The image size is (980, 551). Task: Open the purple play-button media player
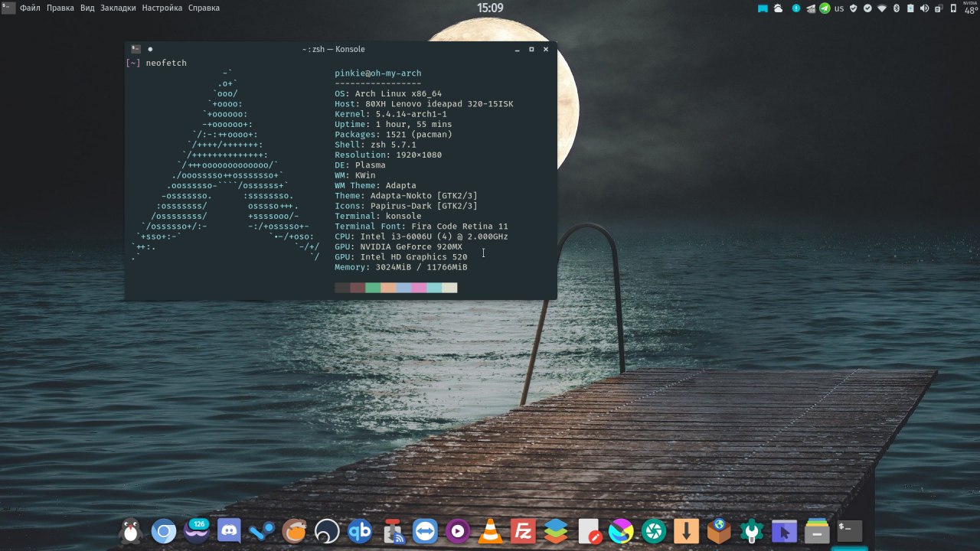tap(458, 530)
